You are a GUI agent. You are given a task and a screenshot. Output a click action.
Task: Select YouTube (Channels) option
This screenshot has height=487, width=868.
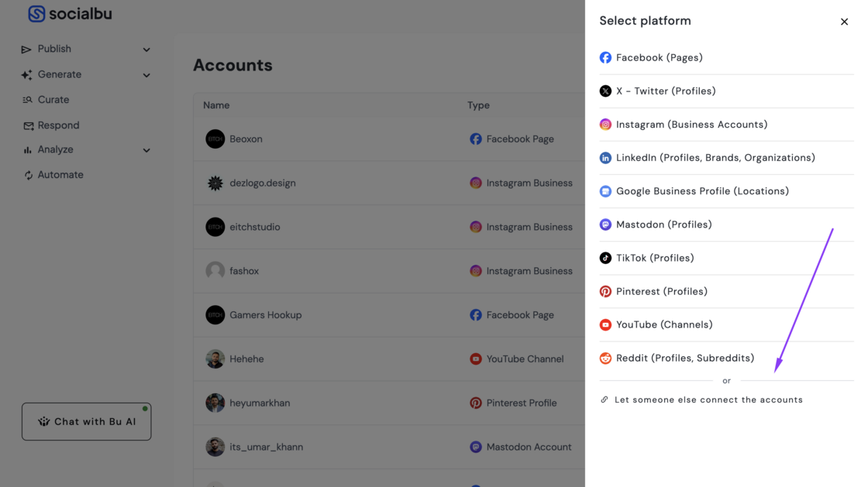[x=664, y=325]
